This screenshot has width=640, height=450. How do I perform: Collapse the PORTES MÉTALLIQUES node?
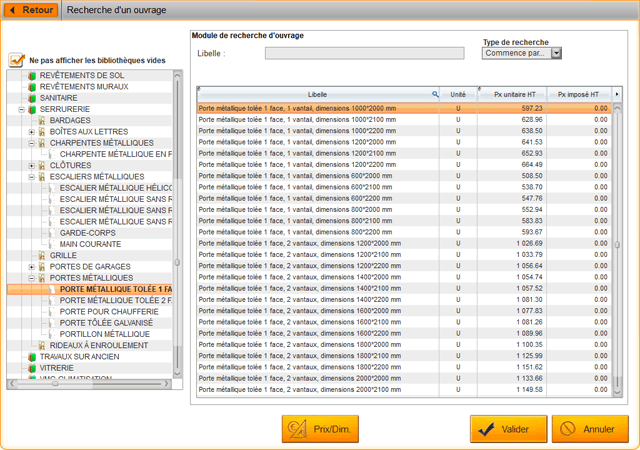coord(31,278)
